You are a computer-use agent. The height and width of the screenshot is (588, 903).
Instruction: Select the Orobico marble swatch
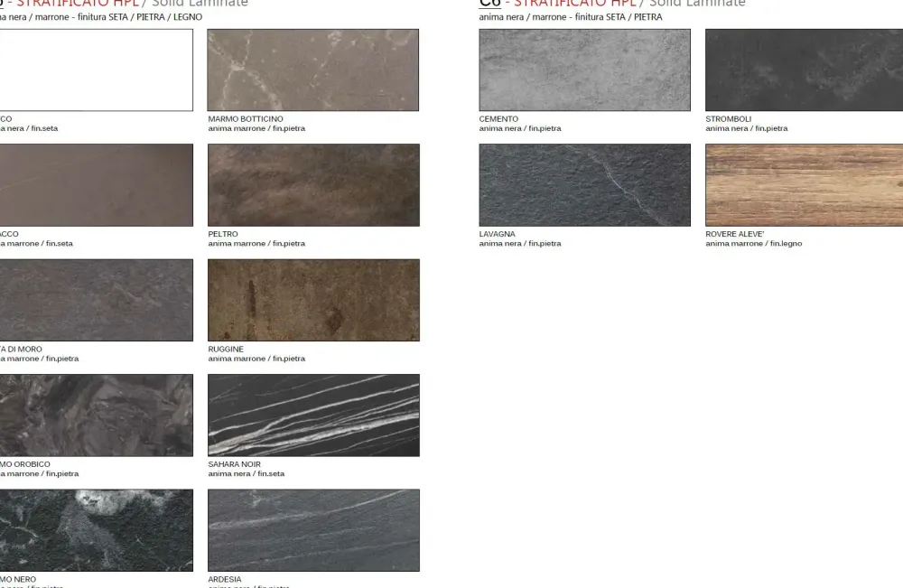point(96,415)
